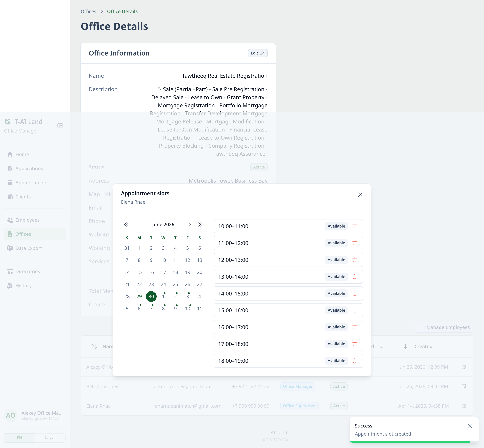Go to next year in calendar
Viewport: 484px width, 448px height.
click(x=200, y=225)
